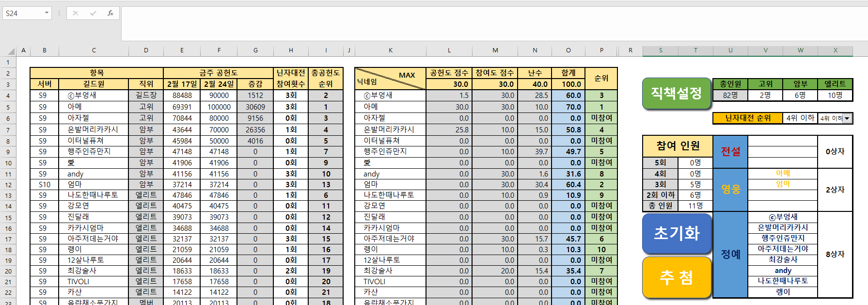Click the select all corner triangle
868x305 pixels.
(x=11, y=51)
